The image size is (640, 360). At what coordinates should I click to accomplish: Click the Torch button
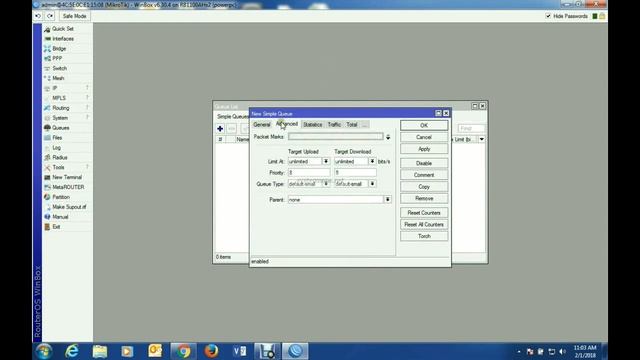424,236
